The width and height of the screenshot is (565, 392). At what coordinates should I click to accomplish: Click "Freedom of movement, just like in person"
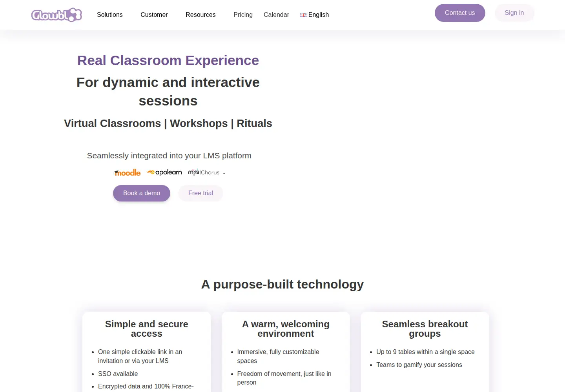pos(284,378)
